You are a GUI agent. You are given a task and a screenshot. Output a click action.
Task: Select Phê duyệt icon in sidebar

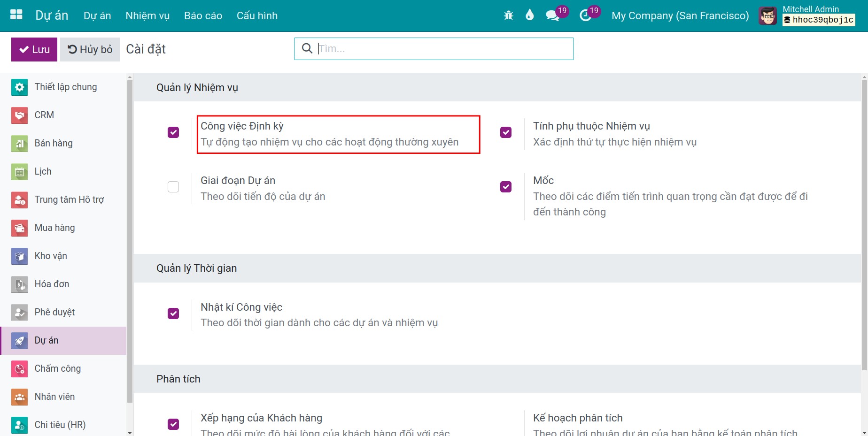pos(19,313)
